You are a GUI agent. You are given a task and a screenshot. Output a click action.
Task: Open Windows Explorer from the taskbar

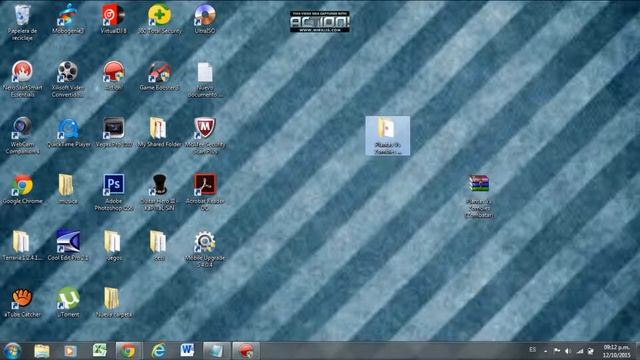click(42, 351)
